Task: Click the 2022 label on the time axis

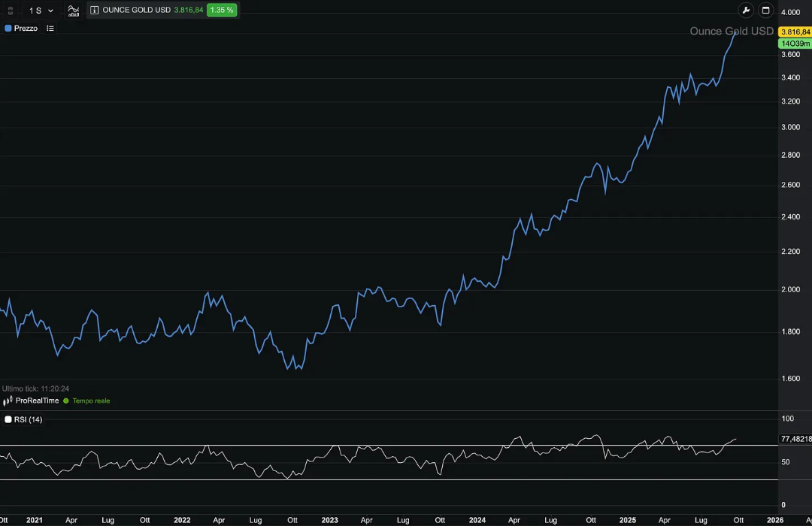Action: [182, 520]
